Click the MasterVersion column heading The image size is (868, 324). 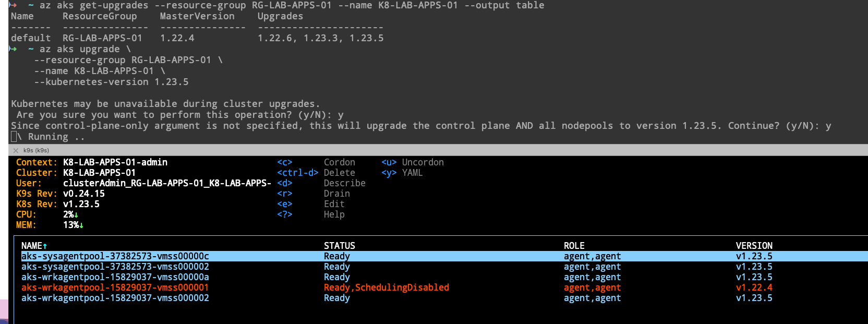(x=197, y=16)
